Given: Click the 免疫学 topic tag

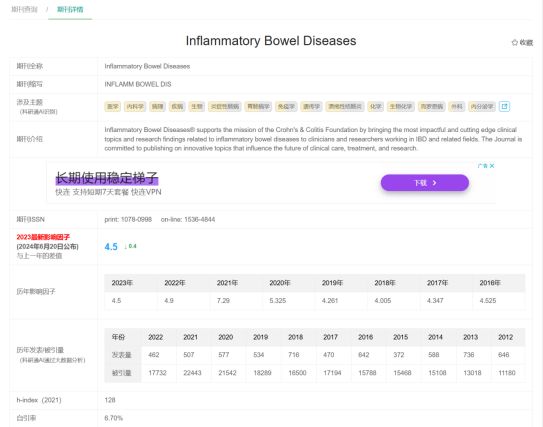Looking at the screenshot, I should click(286, 107).
